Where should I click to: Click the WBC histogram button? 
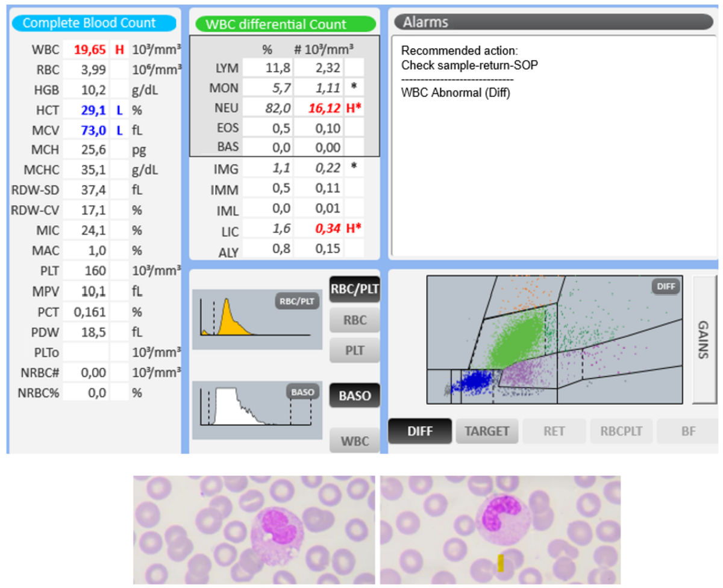pos(354,440)
